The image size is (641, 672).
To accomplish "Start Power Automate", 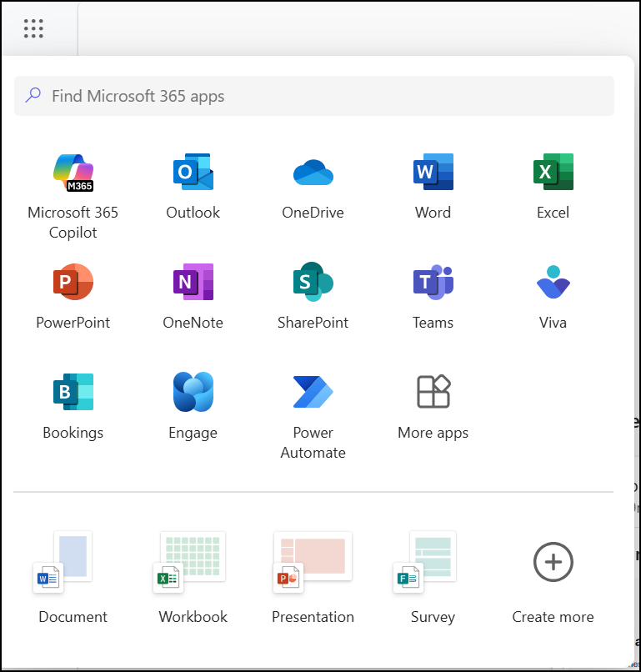I will coord(313,404).
